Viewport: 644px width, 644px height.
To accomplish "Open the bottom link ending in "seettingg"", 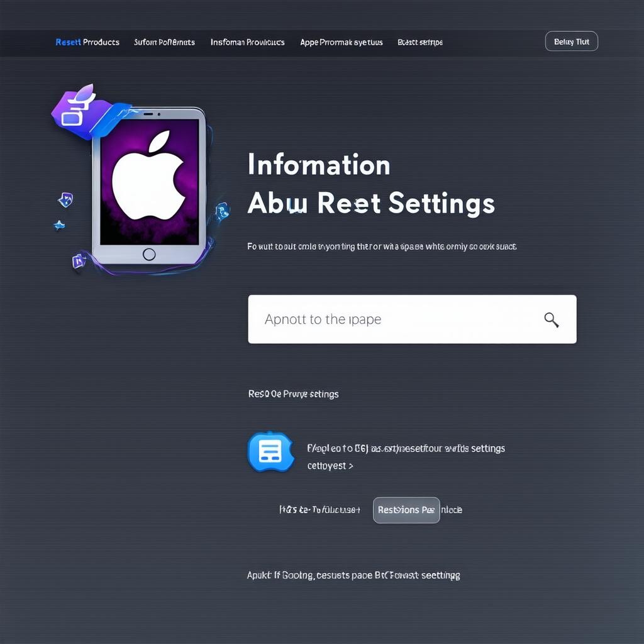I will 353,575.
